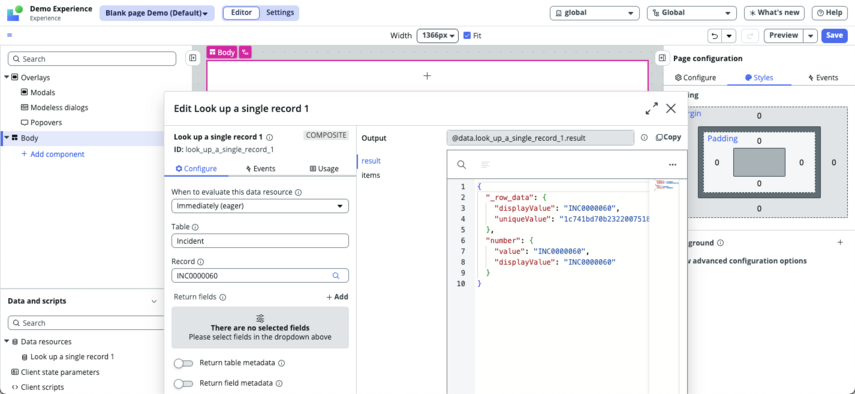This screenshot has height=394, width=855.
Task: Click the undo arrow button
Action: (x=715, y=36)
